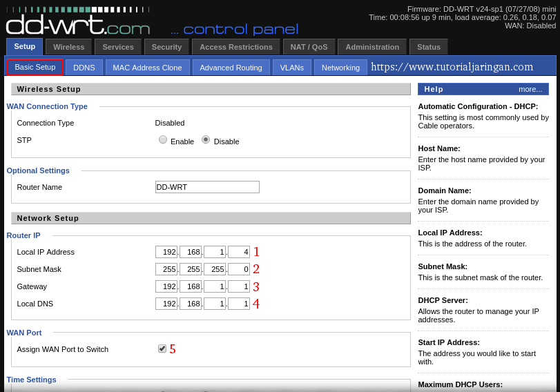This screenshot has width=560, height=392.
Task: Click the WAN Port section heading
Action: [x=24, y=333]
